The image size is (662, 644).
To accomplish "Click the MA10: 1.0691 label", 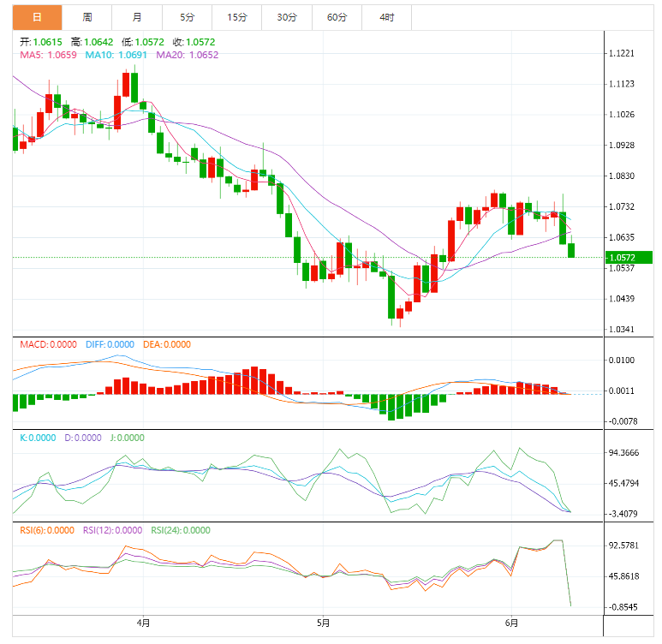I will (116, 55).
